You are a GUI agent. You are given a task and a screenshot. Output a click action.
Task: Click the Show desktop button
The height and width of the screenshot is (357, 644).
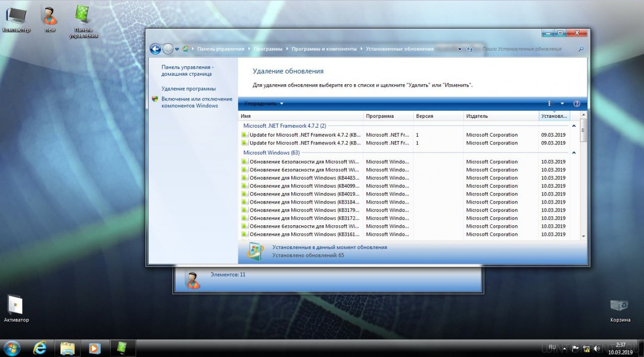640,348
